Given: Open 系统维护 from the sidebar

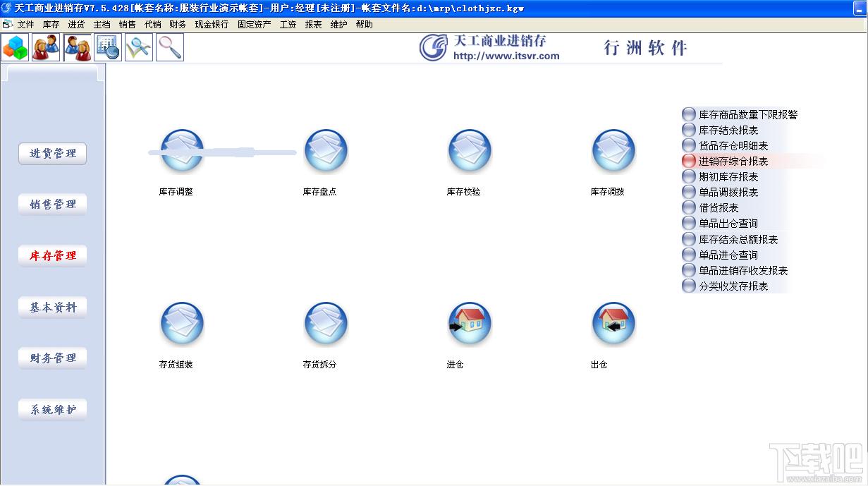Looking at the screenshot, I should [x=53, y=409].
